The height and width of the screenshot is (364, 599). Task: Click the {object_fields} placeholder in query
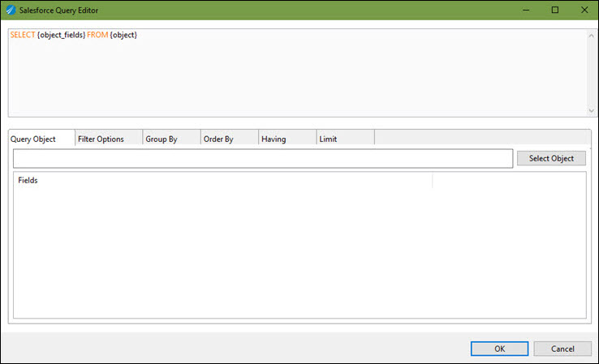[61, 35]
